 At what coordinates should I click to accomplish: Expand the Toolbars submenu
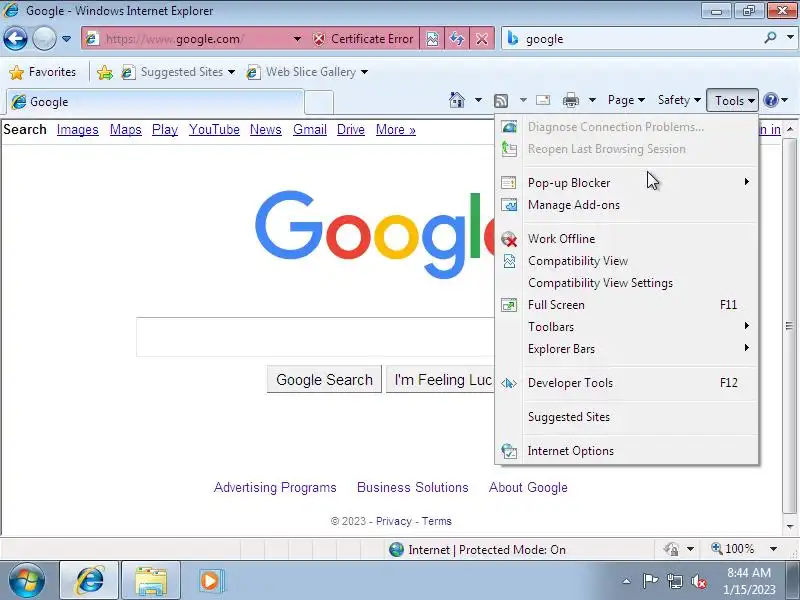pos(627,327)
